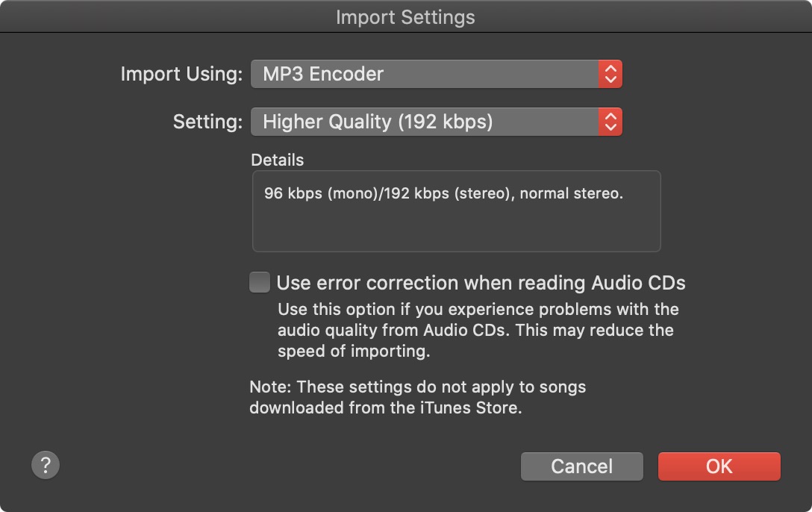Click the error correction description paragraph

pyautogui.click(x=478, y=330)
